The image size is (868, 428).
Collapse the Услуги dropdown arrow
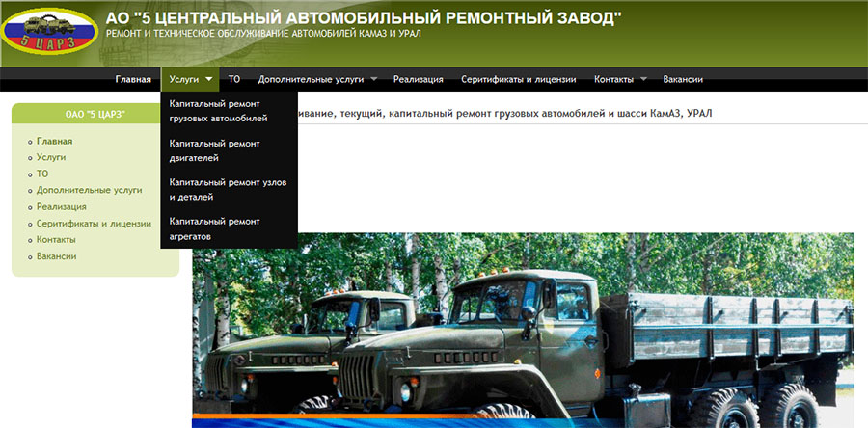click(x=208, y=79)
